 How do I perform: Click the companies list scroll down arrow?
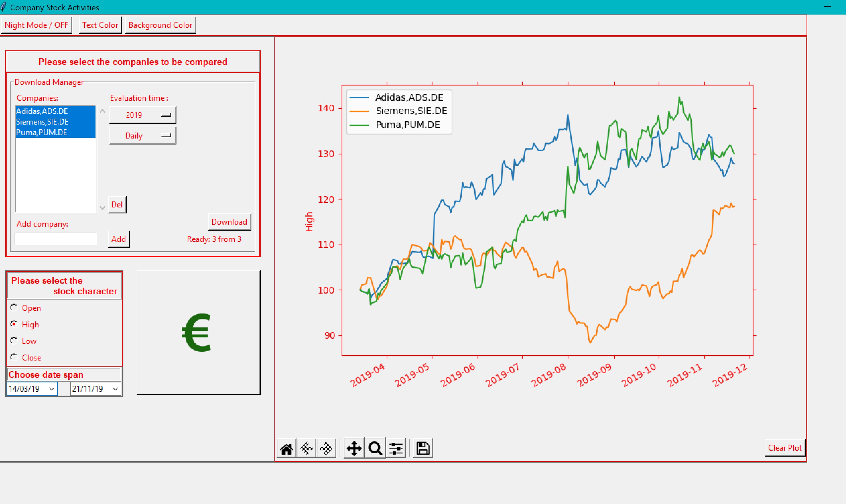[102, 208]
